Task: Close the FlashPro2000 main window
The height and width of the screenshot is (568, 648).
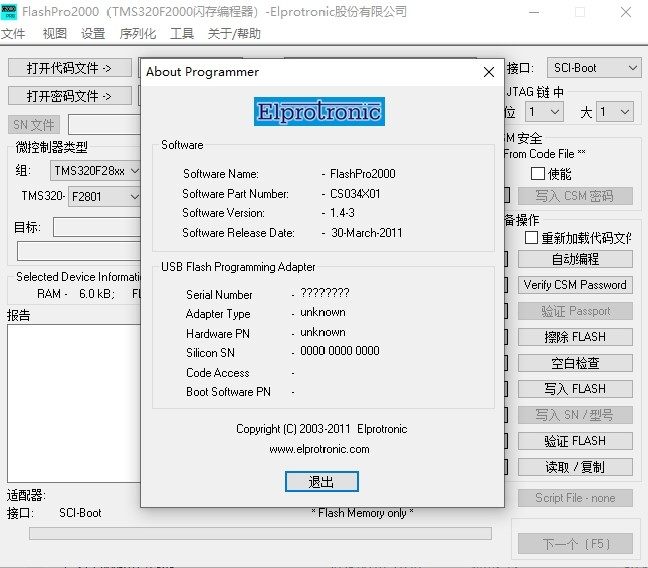Action: pyautogui.click(x=626, y=12)
